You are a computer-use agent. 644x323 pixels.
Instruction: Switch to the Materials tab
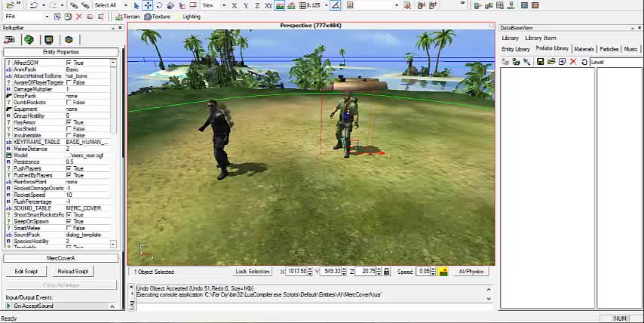[x=584, y=49]
